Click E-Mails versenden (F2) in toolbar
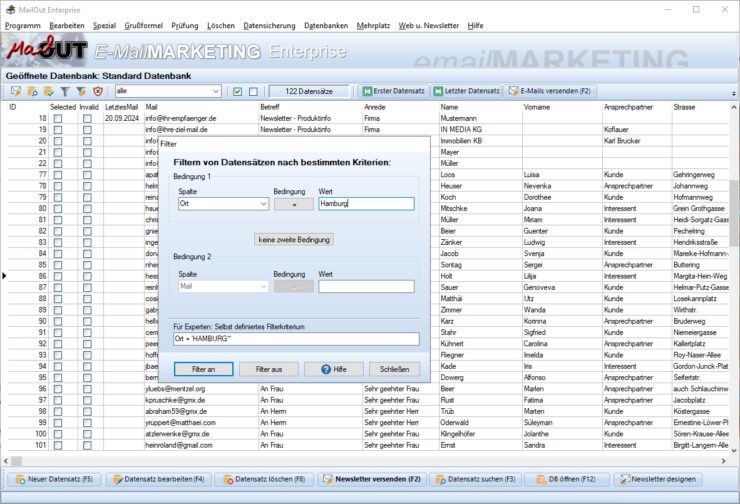Screen dimensions: 740x504 549,91
